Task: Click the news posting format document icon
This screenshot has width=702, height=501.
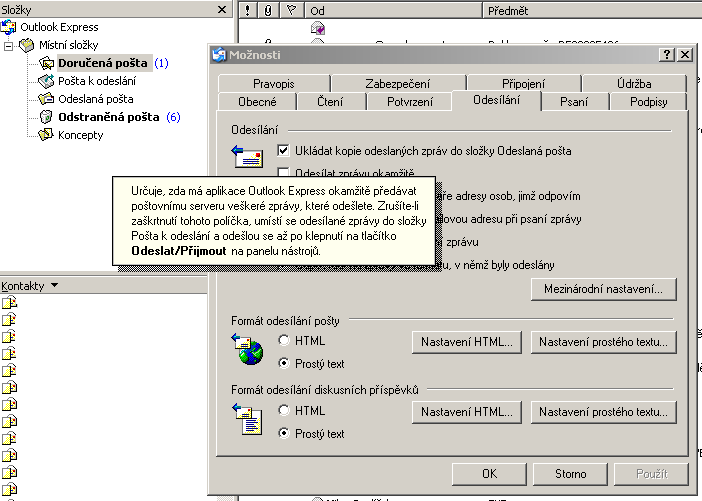Action: click(248, 419)
